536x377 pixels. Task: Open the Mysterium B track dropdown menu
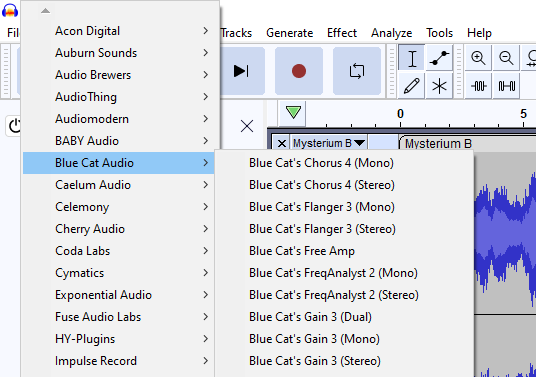[329, 143]
